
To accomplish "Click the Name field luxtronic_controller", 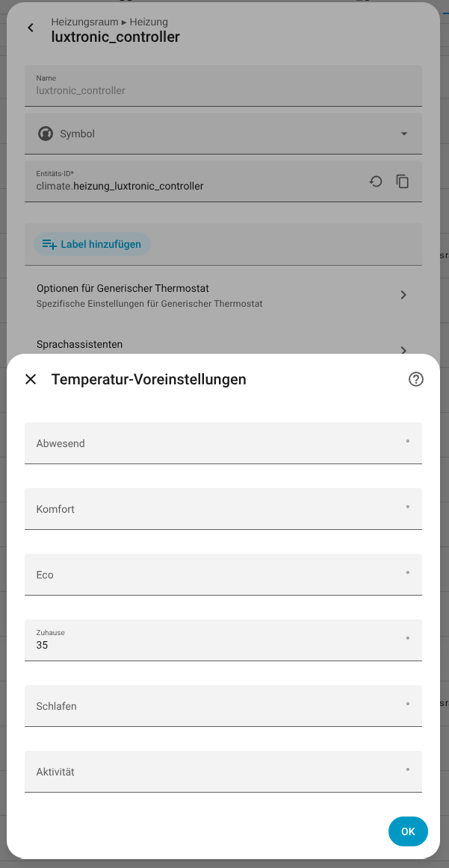I will (x=223, y=86).
